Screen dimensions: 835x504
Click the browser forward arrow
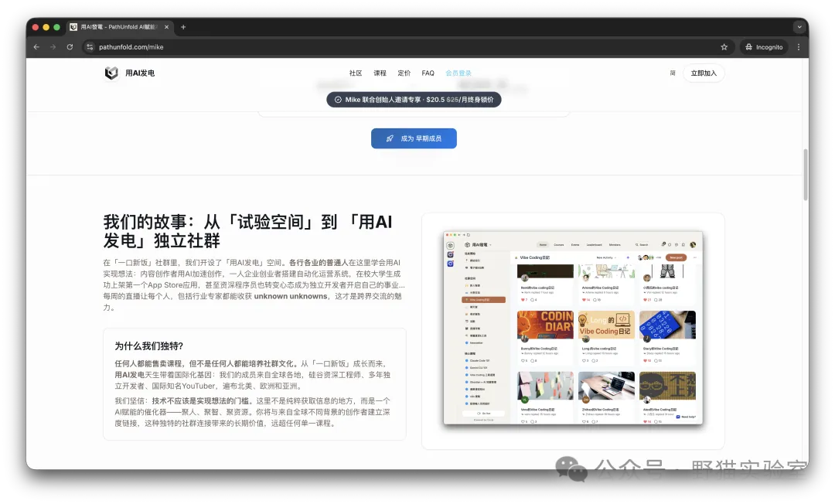53,47
